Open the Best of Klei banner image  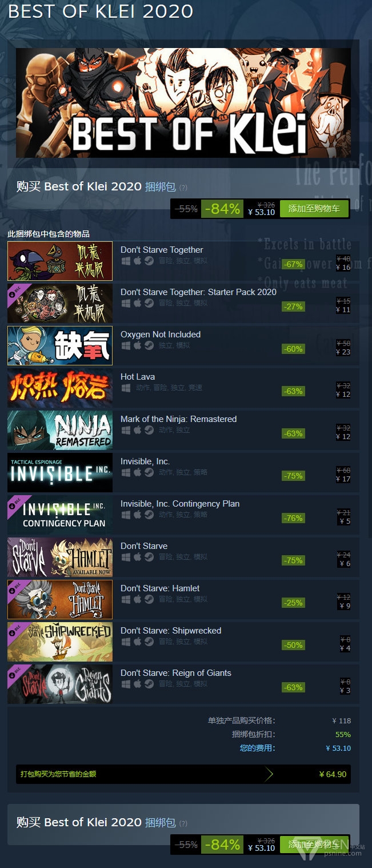click(x=183, y=103)
